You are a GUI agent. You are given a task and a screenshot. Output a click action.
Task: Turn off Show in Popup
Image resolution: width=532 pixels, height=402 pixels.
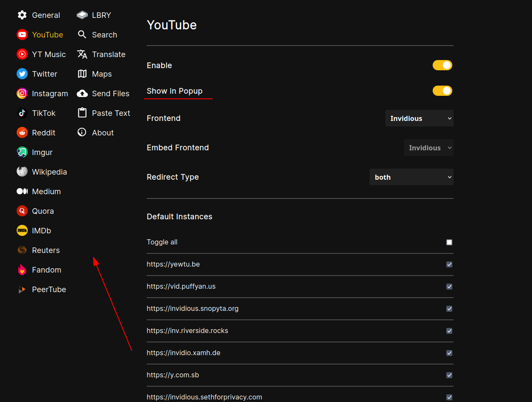[x=442, y=91]
